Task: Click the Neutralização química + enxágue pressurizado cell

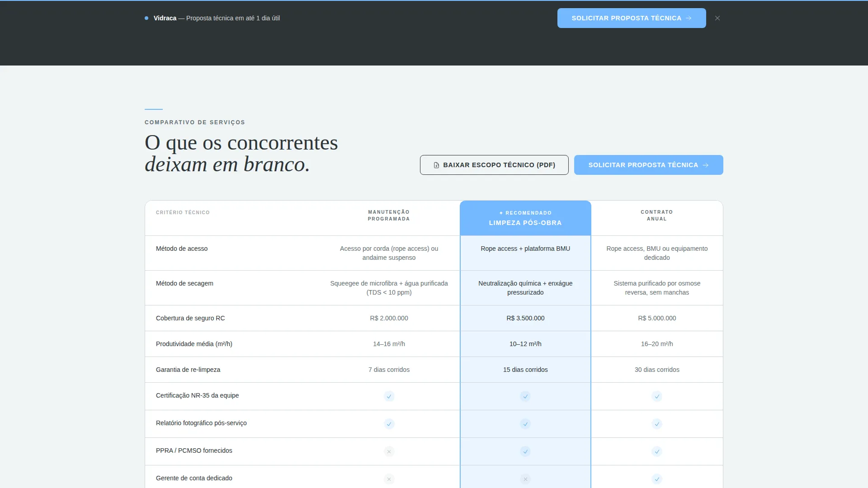Action: [525, 288]
